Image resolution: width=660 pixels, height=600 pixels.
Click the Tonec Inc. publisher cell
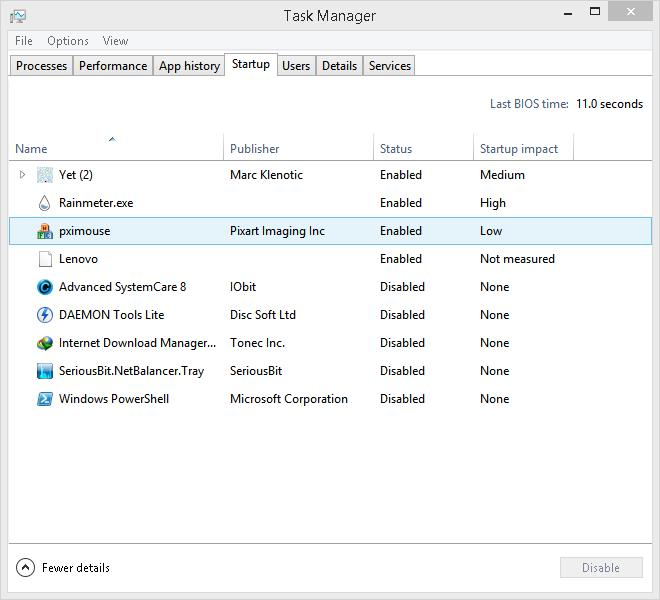coord(258,343)
